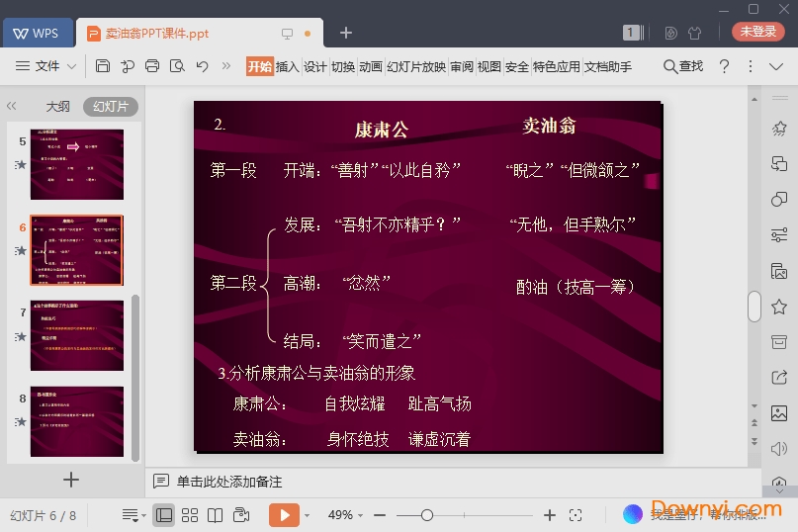
Task: Click the 查找 search button
Action: click(683, 66)
